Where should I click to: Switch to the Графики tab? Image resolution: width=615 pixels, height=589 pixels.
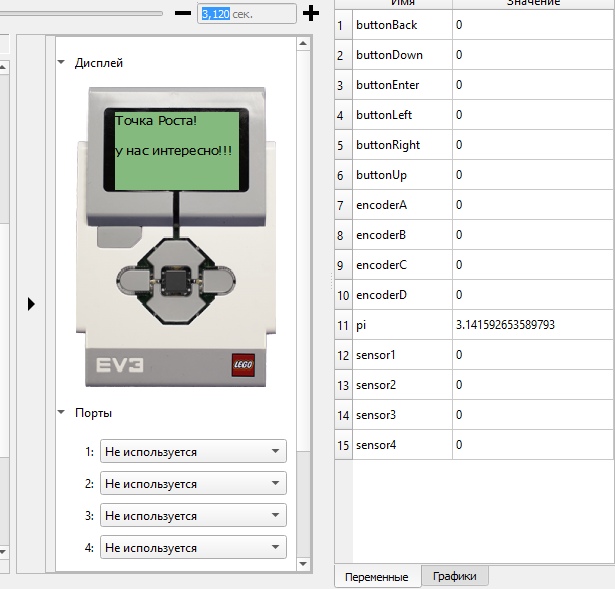click(x=454, y=576)
